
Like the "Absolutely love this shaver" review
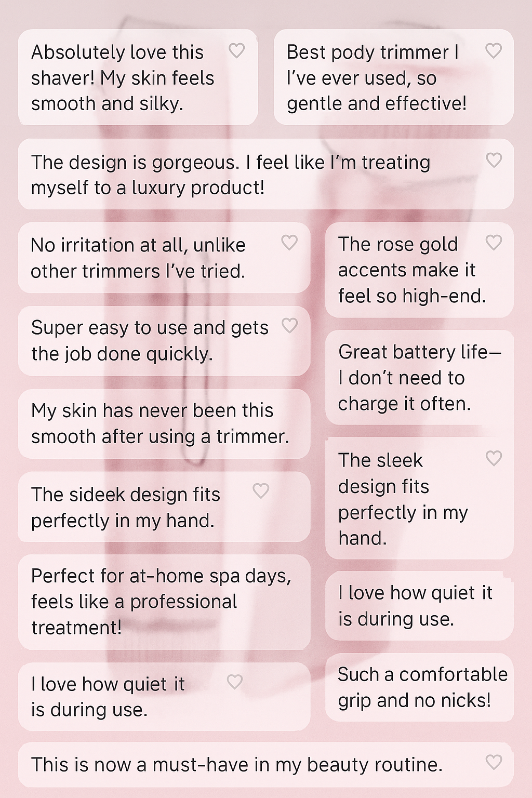[x=237, y=50]
